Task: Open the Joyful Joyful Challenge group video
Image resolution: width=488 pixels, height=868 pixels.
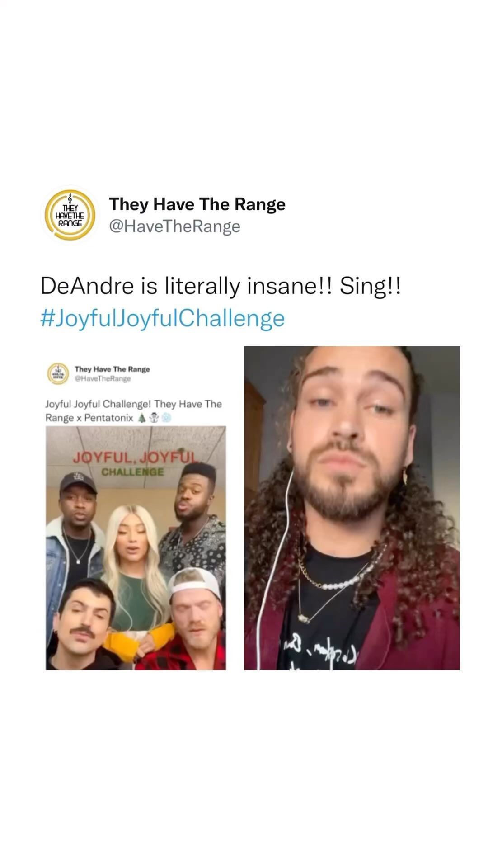Action: click(x=136, y=548)
